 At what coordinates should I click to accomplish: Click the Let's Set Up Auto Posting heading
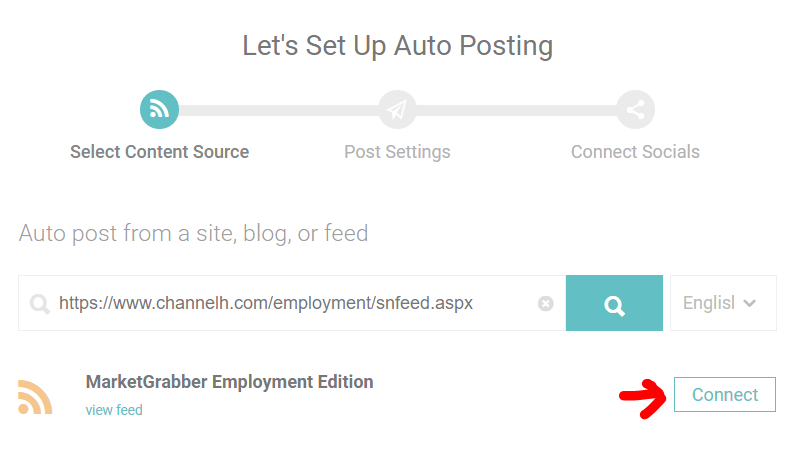pyautogui.click(x=397, y=46)
